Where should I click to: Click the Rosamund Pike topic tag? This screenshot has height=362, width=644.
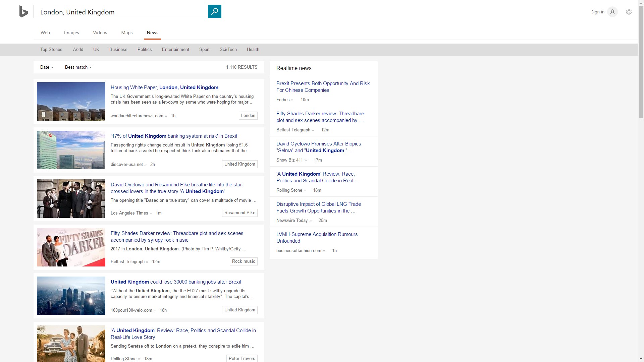point(240,213)
